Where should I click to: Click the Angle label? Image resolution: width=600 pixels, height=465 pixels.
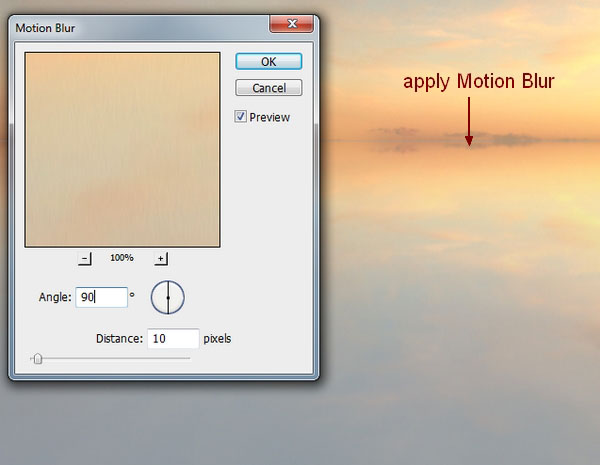tap(53, 297)
